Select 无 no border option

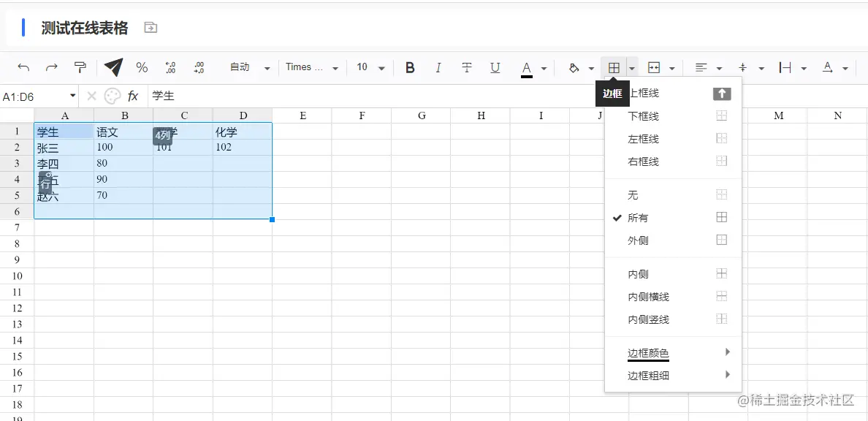[x=673, y=195]
